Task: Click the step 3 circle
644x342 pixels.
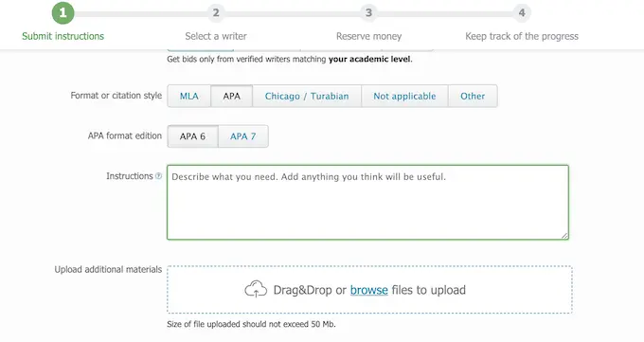Action: tap(368, 13)
